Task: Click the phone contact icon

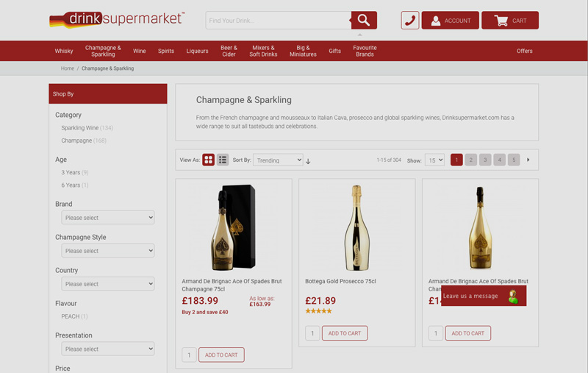Action: pyautogui.click(x=410, y=21)
